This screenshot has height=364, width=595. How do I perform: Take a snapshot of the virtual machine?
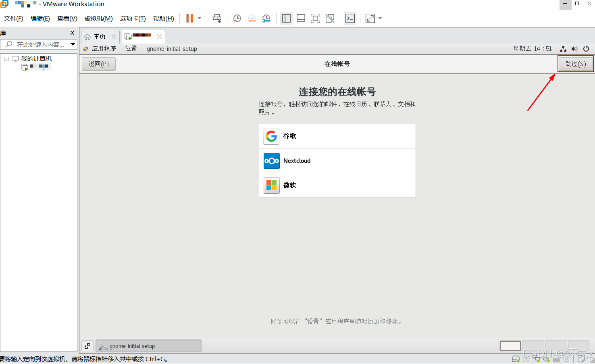237,18
